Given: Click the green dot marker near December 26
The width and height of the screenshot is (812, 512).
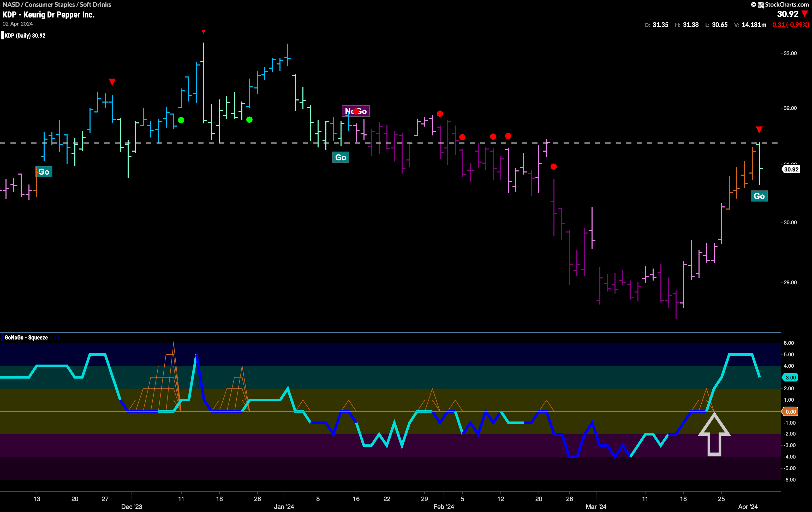Looking at the screenshot, I should pyautogui.click(x=249, y=120).
